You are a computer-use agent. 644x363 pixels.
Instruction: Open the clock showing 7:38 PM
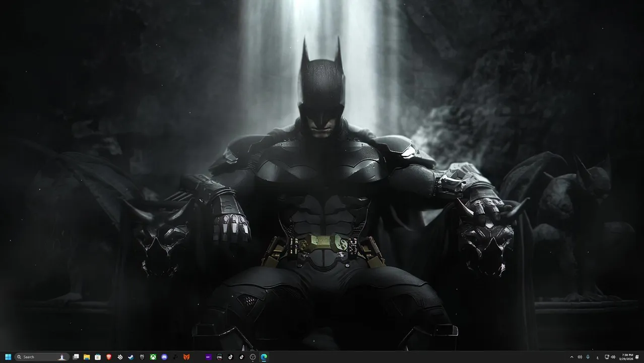[x=627, y=357]
